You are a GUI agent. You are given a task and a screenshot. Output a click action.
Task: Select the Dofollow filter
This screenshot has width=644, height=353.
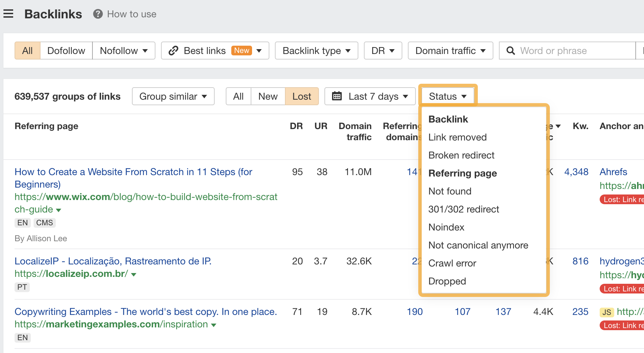point(66,51)
